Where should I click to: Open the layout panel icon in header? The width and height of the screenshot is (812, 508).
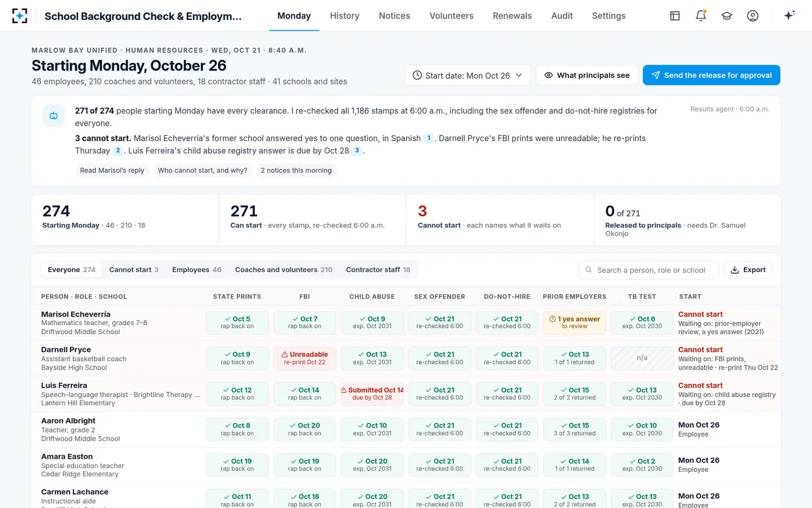pos(675,16)
